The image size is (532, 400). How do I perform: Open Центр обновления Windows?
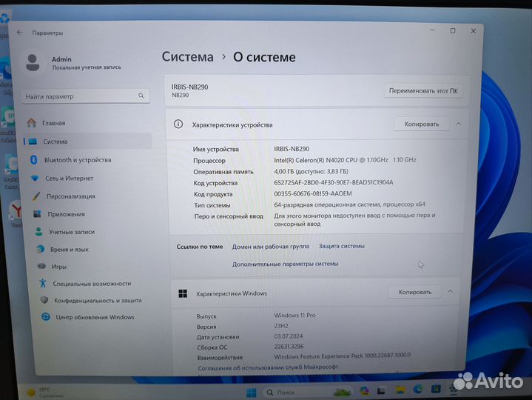pyautogui.click(x=95, y=317)
